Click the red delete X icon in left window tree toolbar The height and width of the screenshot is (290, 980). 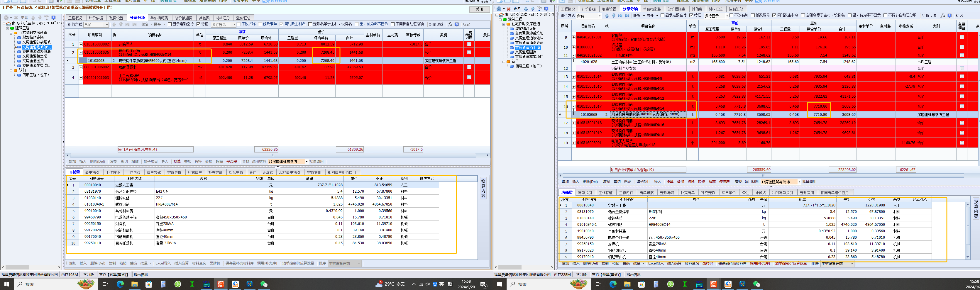[16, 18]
